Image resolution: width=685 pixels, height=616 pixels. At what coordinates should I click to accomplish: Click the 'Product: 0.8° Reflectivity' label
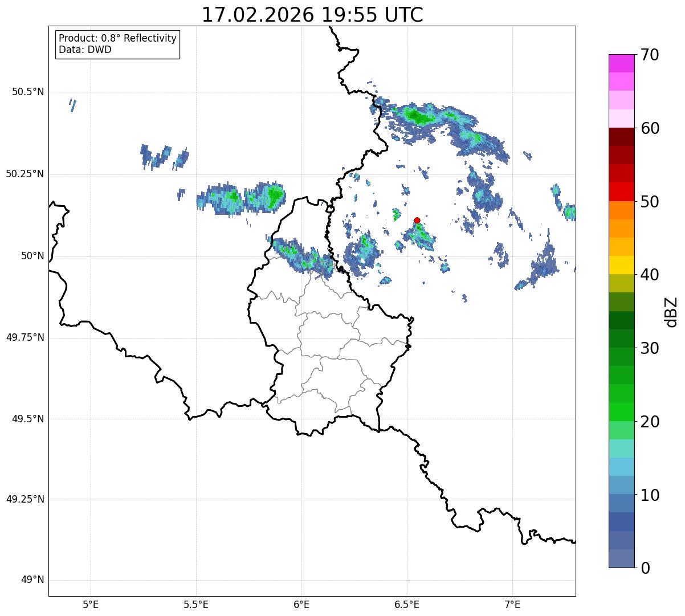point(118,38)
